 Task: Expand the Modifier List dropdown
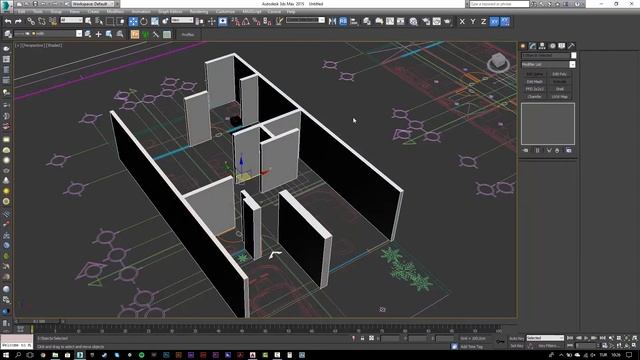(x=572, y=64)
